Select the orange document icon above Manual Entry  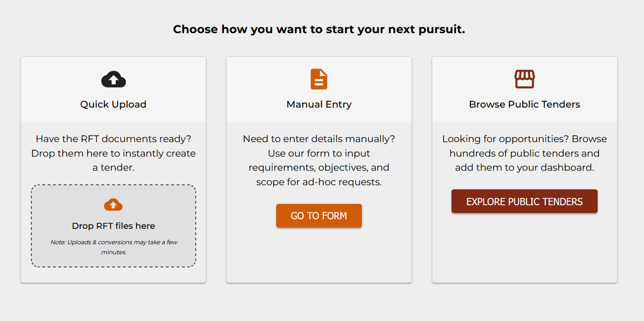tap(318, 78)
